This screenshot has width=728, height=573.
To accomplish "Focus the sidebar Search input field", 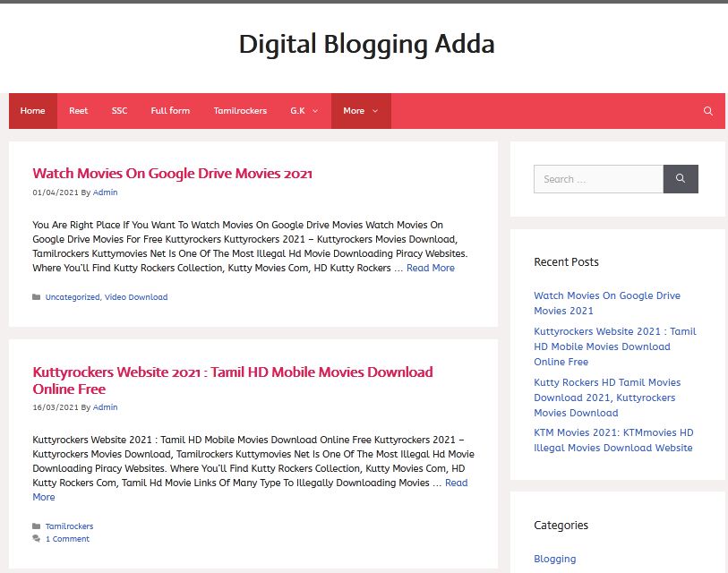I will [x=598, y=179].
